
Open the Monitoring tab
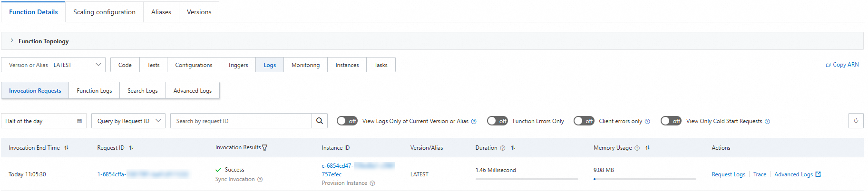305,65
